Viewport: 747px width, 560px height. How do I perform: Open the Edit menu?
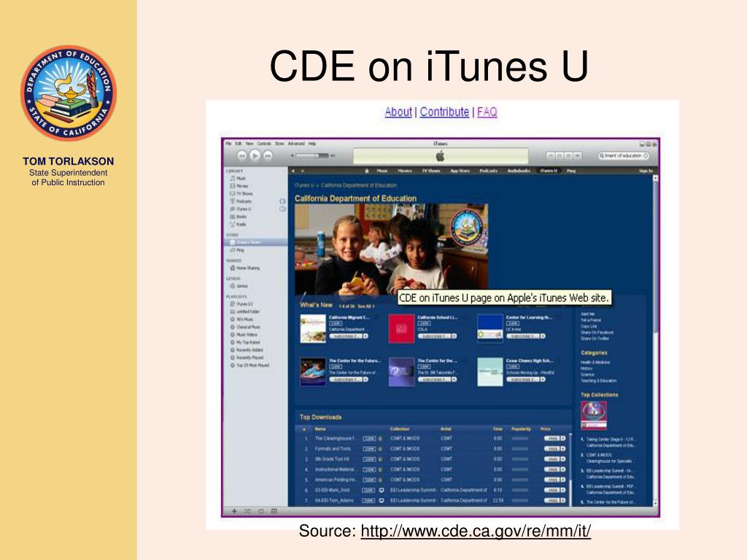[x=239, y=144]
